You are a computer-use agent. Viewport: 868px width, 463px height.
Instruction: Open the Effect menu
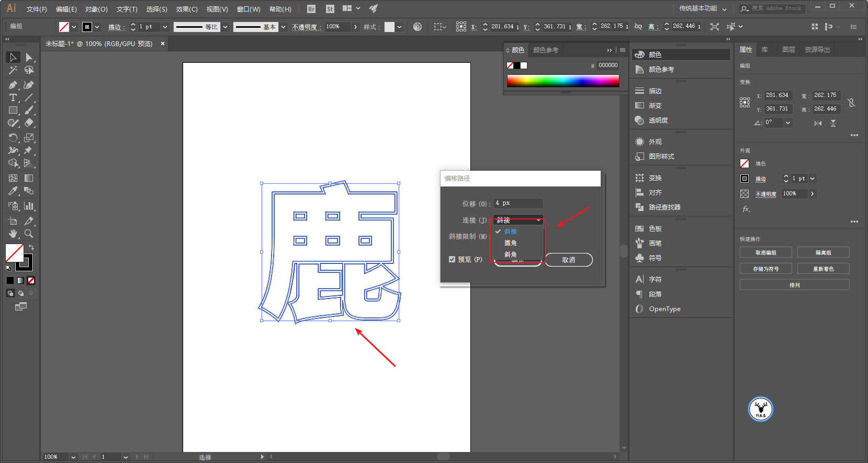(187, 9)
